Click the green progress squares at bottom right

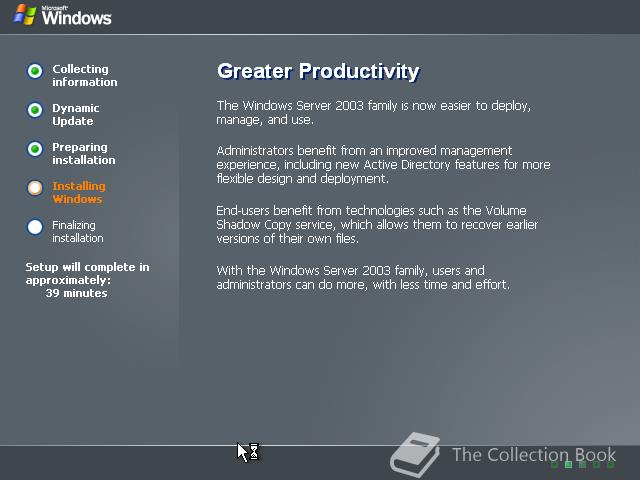pos(582,464)
